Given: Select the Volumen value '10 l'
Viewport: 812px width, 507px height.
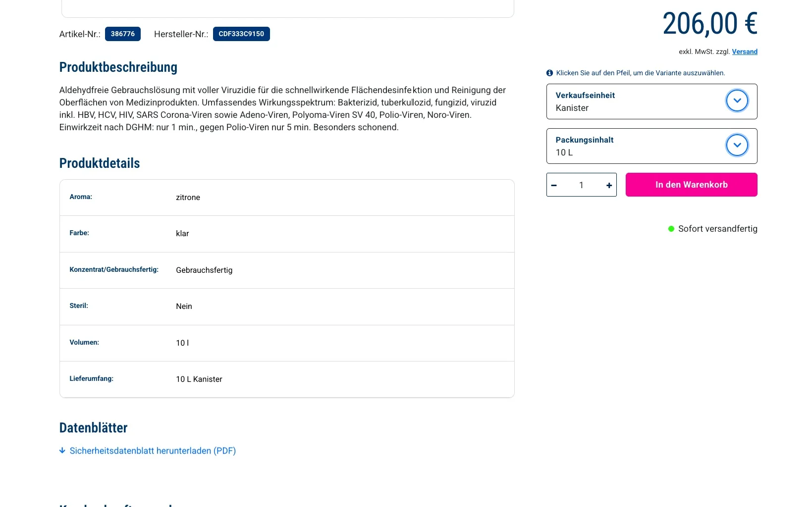Looking at the screenshot, I should pyautogui.click(x=182, y=343).
